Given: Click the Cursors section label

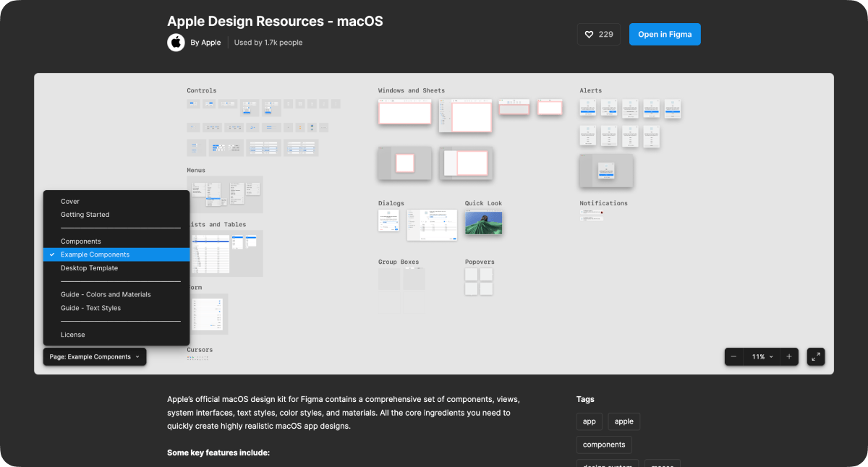Looking at the screenshot, I should (x=200, y=350).
